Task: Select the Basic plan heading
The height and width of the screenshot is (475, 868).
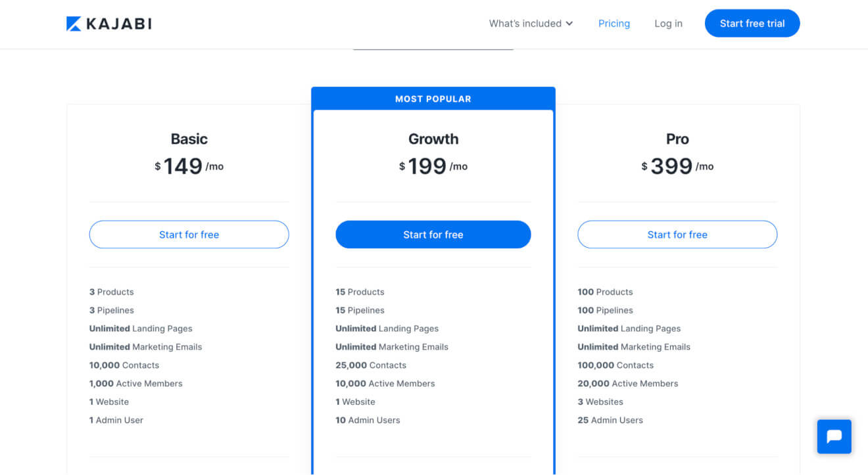Action: point(189,139)
